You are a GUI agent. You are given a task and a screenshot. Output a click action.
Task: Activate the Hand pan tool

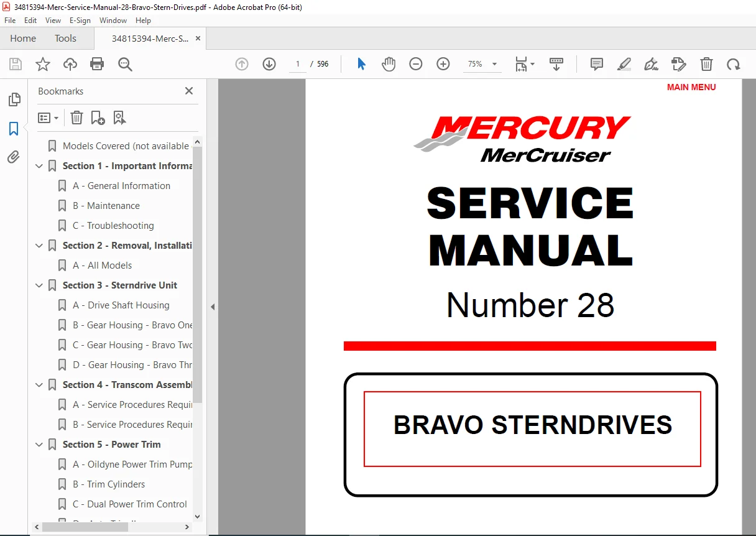tap(389, 64)
